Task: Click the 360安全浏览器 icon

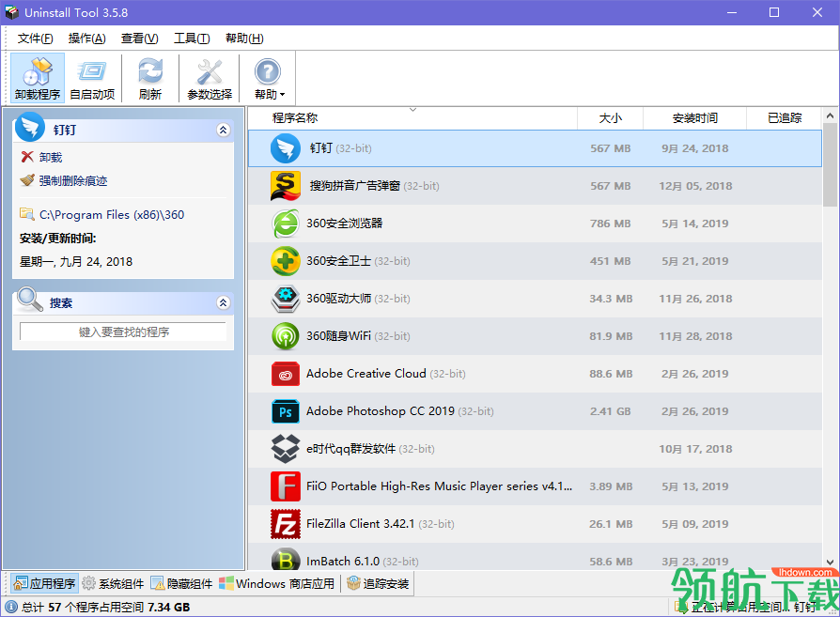Action: [286, 224]
